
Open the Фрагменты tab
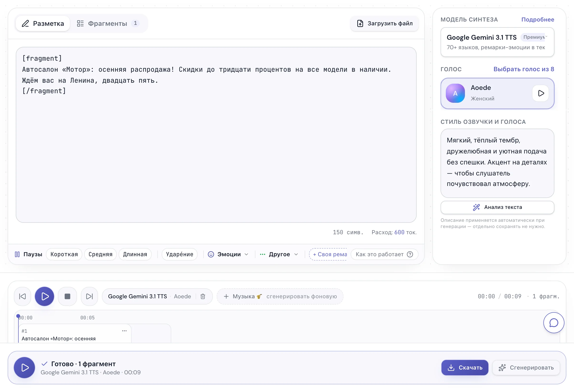[108, 23]
